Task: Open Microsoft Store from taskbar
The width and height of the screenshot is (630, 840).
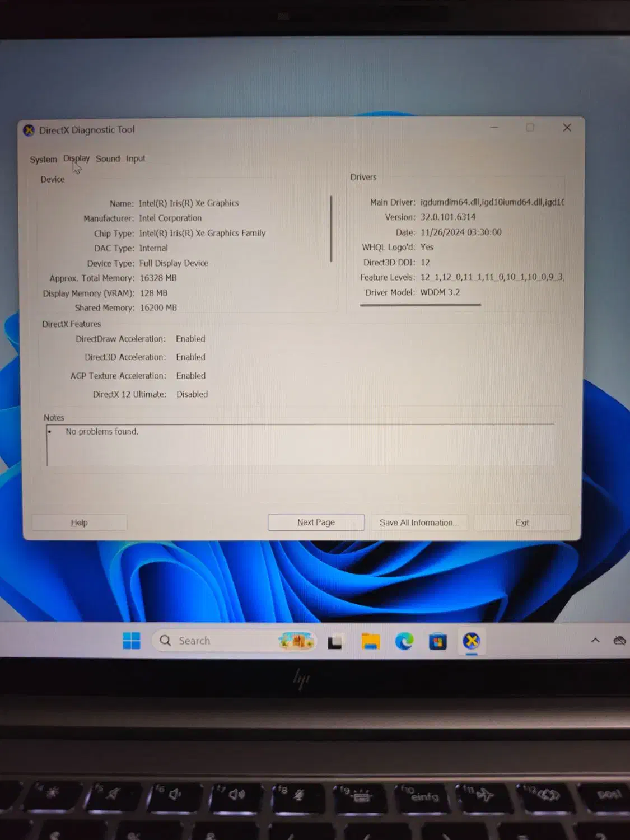Action: (x=438, y=642)
